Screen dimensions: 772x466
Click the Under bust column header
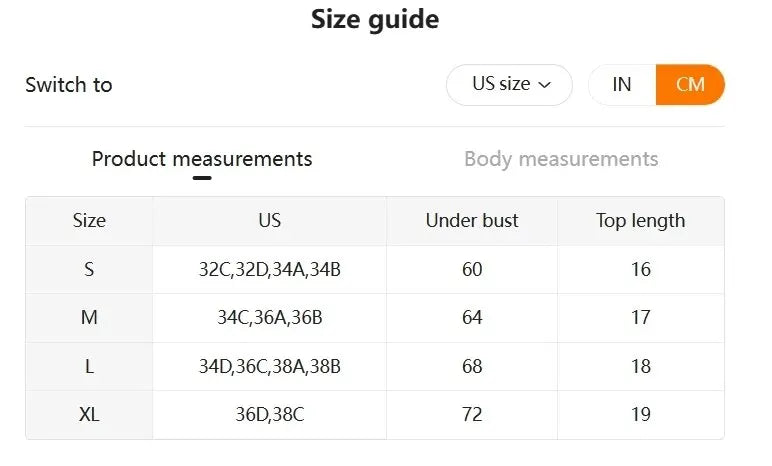coord(472,221)
